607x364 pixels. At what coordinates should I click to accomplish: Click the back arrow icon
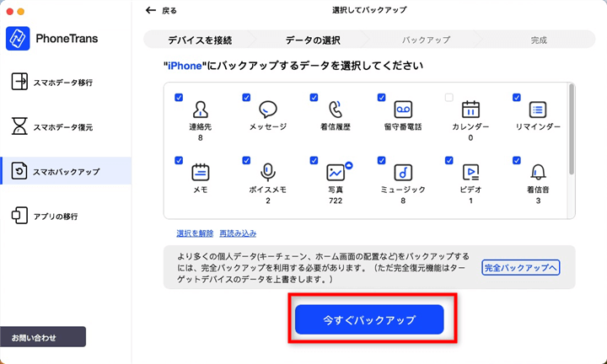coord(151,10)
